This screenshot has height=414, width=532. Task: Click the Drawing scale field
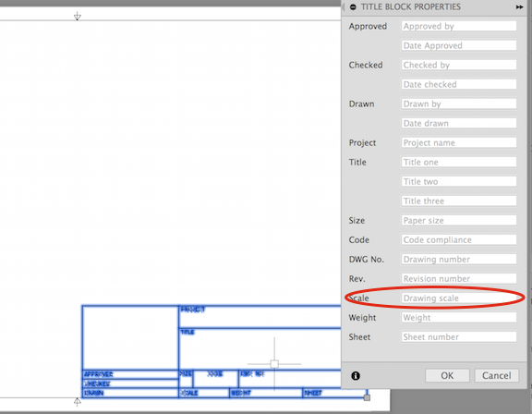pos(459,298)
